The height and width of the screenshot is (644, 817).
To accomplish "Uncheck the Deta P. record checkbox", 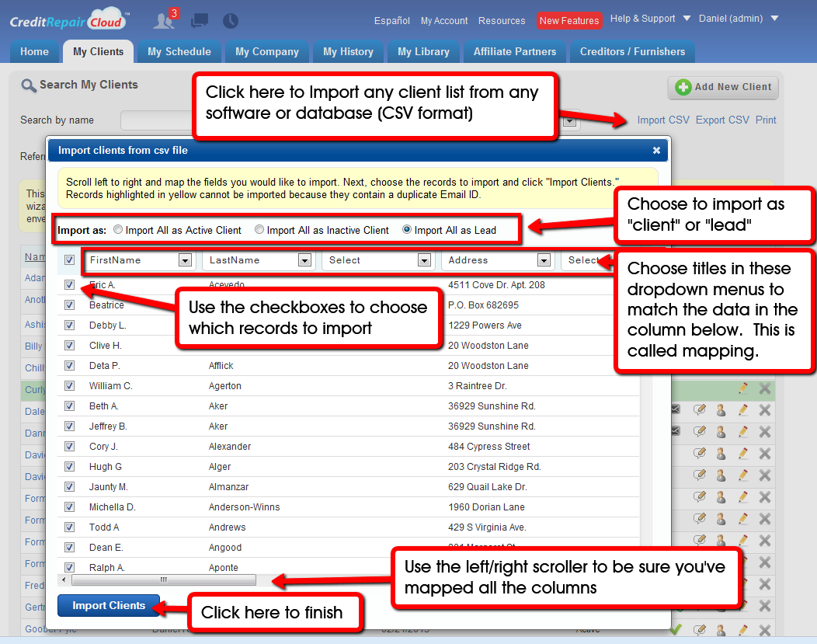I will (x=69, y=365).
